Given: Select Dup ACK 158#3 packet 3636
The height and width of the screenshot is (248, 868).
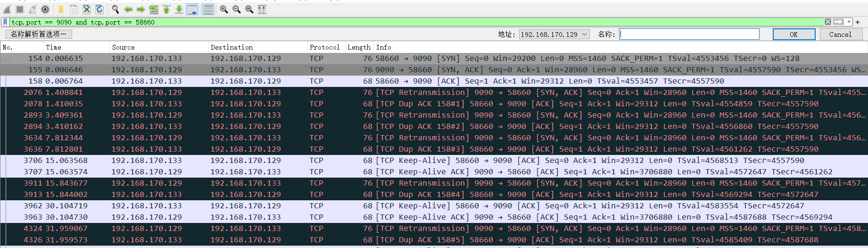Looking at the screenshot, I should pyautogui.click(x=434, y=149).
